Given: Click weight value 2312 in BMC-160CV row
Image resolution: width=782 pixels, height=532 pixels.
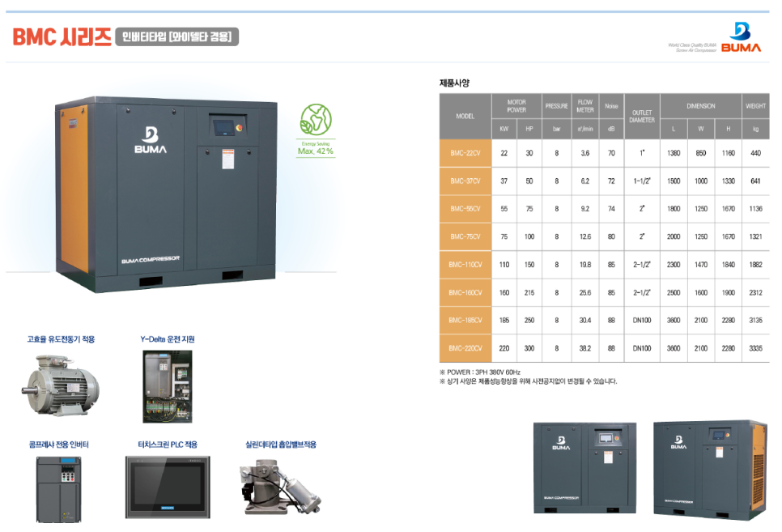Looking at the screenshot, I should pyautogui.click(x=755, y=293).
